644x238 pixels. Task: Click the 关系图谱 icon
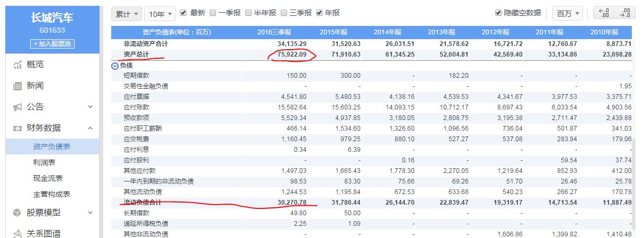pyautogui.click(x=16, y=233)
